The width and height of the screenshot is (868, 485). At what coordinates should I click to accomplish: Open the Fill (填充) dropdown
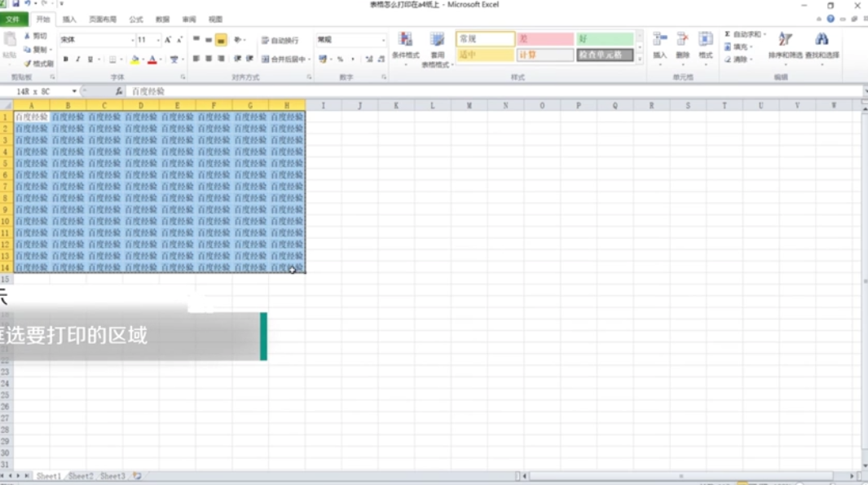739,47
